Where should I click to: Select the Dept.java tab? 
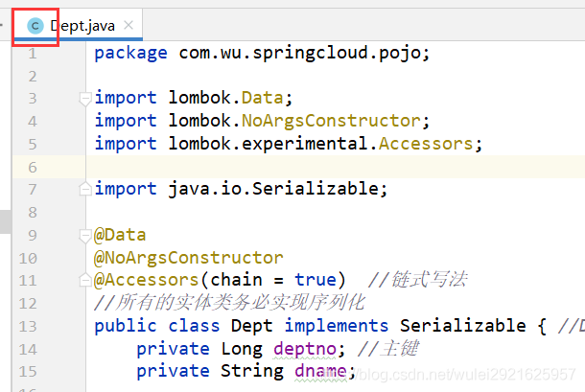pos(82,26)
